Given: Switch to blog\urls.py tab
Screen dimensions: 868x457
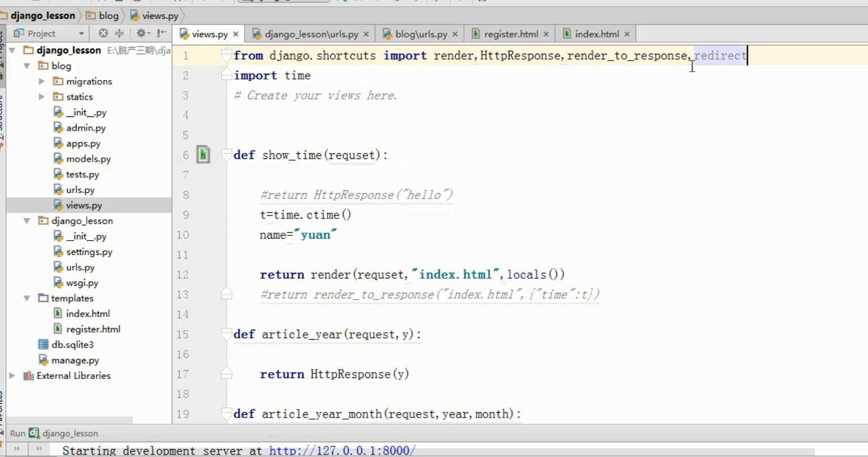Looking at the screenshot, I should [x=421, y=34].
